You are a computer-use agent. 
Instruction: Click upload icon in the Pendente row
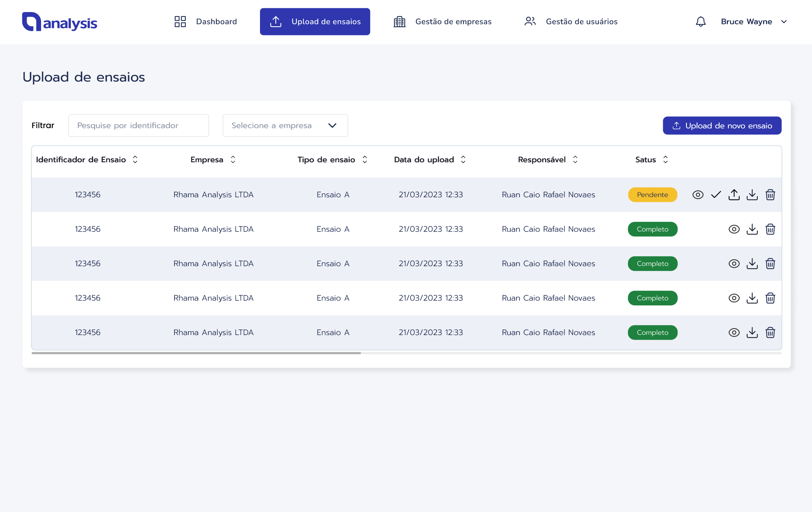[734, 195]
